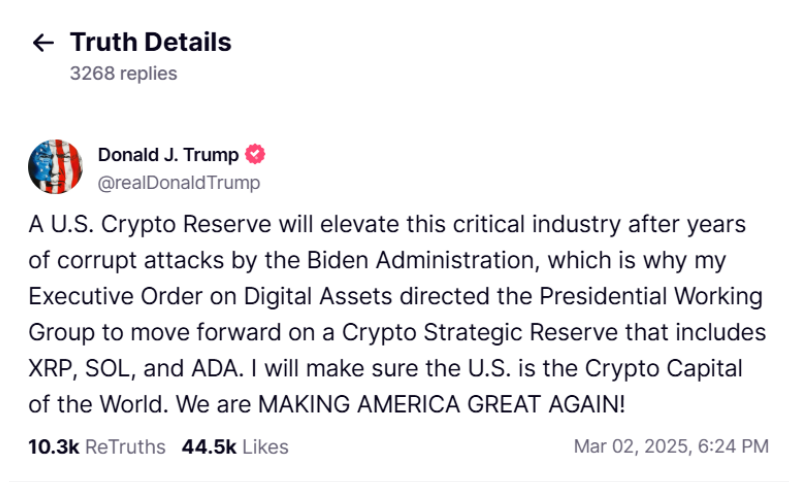Click the words Presidential Working in the post

click(651, 296)
